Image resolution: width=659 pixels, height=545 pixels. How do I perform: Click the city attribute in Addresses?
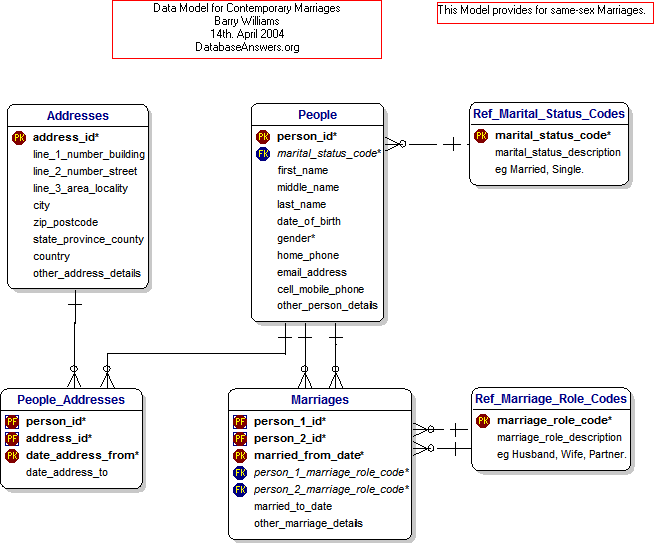42,205
